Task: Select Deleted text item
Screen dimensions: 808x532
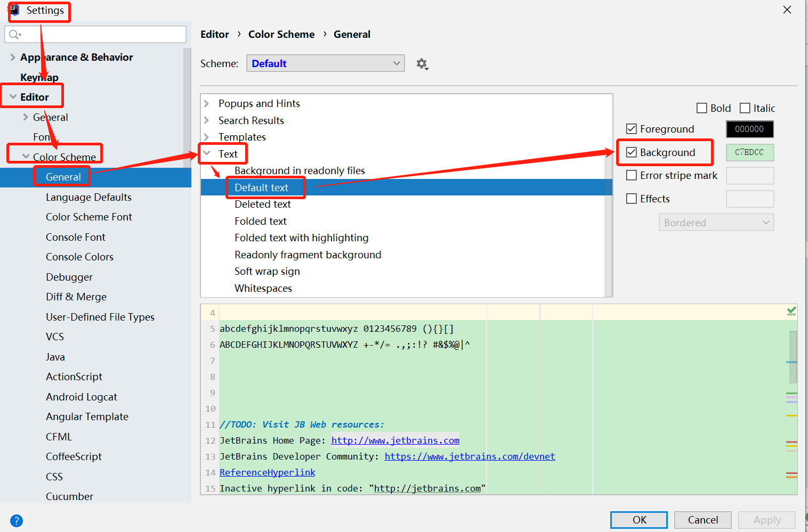Action: coord(263,204)
